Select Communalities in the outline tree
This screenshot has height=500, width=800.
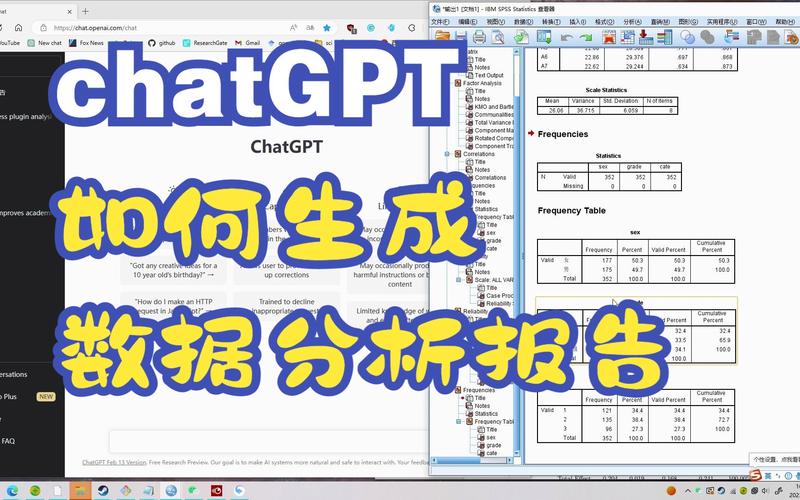tap(494, 115)
